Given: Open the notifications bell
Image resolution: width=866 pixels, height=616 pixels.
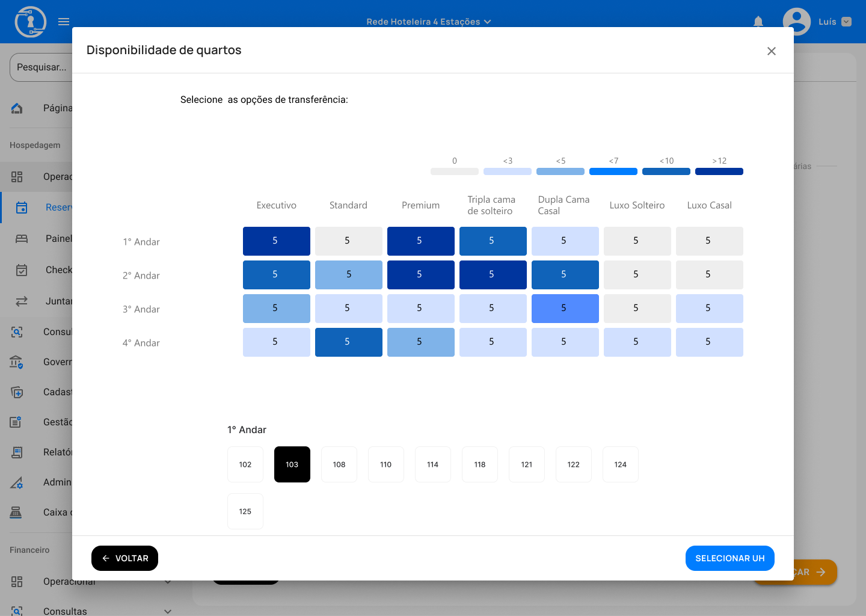Looking at the screenshot, I should [x=758, y=22].
